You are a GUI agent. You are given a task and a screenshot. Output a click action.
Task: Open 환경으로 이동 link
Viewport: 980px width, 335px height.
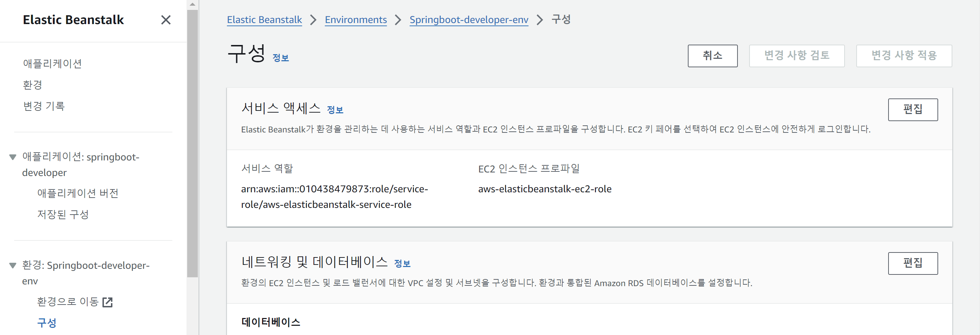click(68, 302)
